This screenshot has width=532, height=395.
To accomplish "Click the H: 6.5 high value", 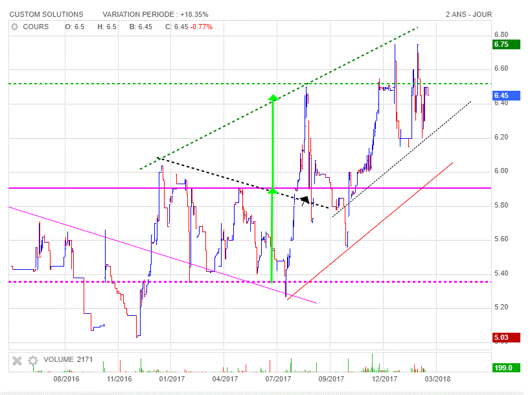I will point(107,27).
